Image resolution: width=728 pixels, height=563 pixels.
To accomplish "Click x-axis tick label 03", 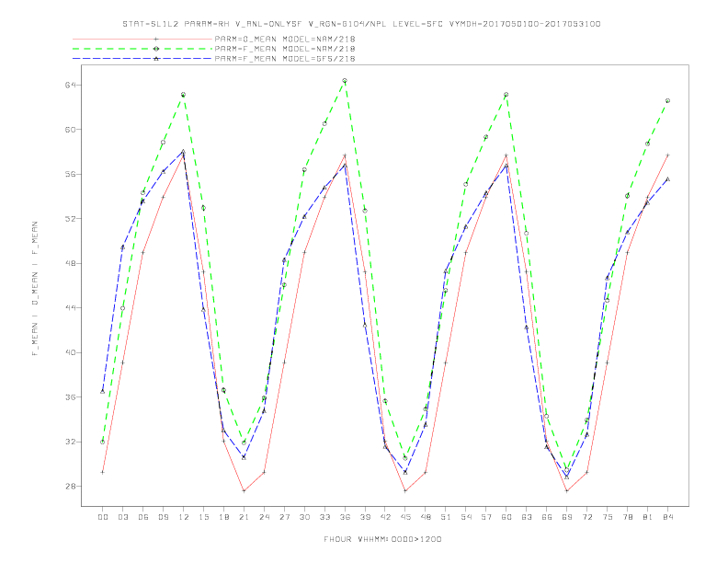I will [x=122, y=517].
